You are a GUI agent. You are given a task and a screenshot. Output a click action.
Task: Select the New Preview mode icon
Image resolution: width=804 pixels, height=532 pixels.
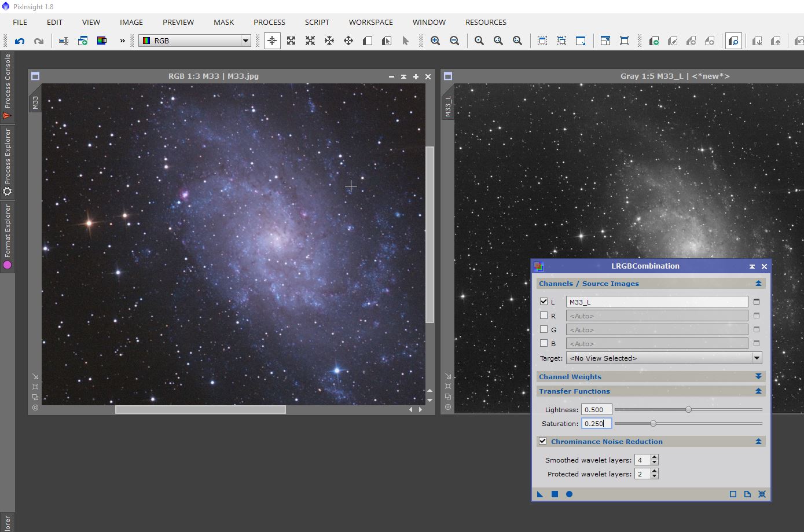coord(368,41)
